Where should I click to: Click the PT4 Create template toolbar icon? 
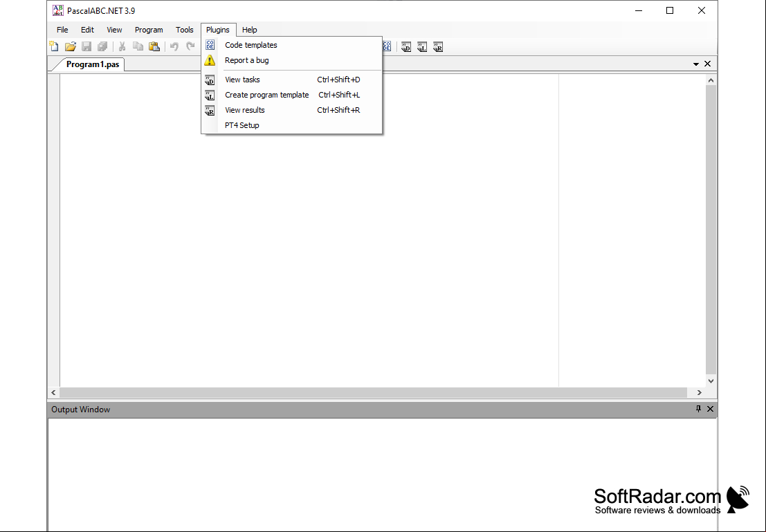point(422,47)
